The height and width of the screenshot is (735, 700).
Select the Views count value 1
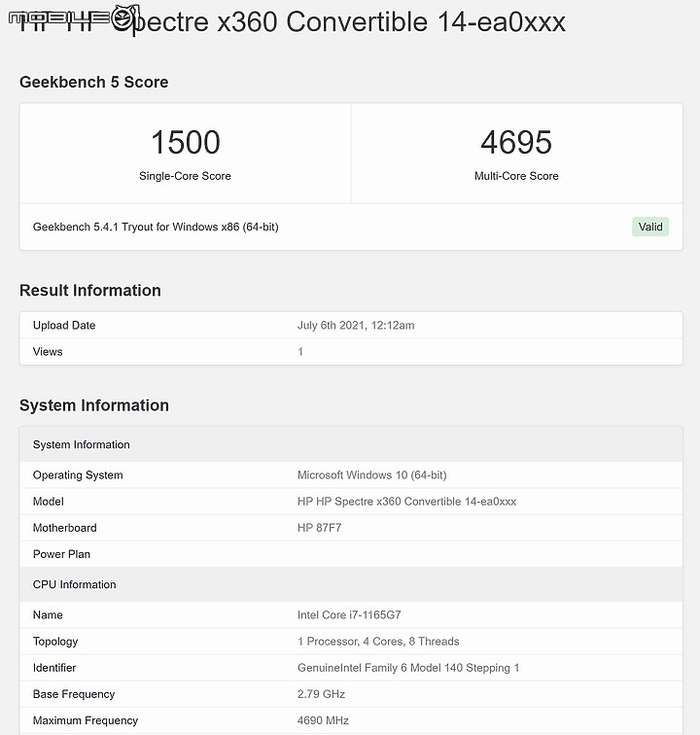[x=300, y=352]
